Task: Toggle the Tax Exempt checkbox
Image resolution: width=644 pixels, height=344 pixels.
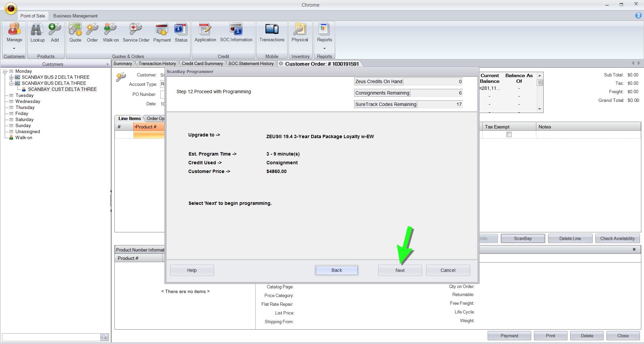Action: (509, 134)
